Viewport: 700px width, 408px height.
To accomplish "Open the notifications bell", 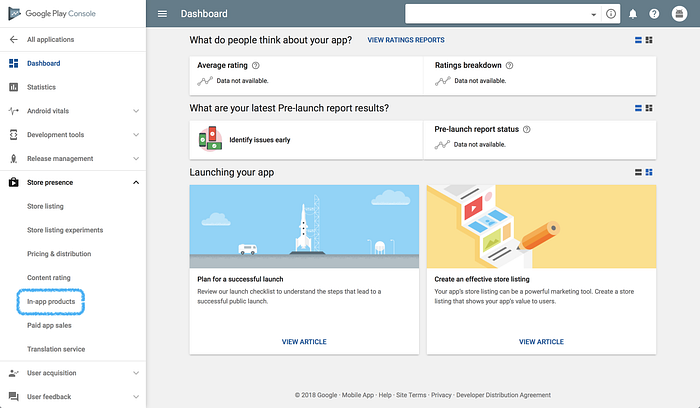I will click(633, 14).
